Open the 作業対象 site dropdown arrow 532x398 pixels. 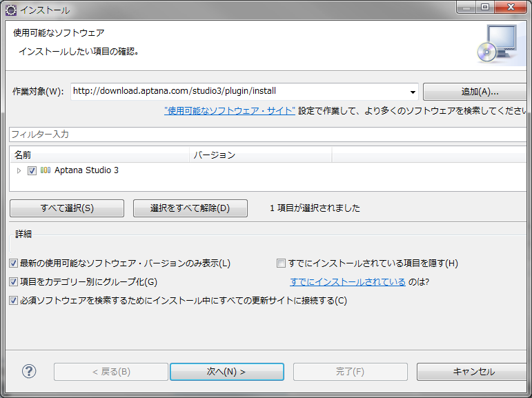tap(413, 92)
